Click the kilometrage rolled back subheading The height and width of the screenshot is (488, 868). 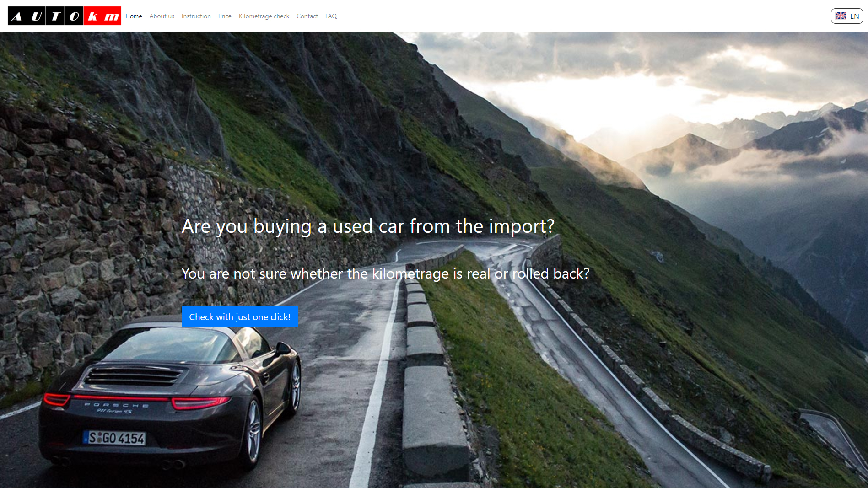click(x=385, y=273)
